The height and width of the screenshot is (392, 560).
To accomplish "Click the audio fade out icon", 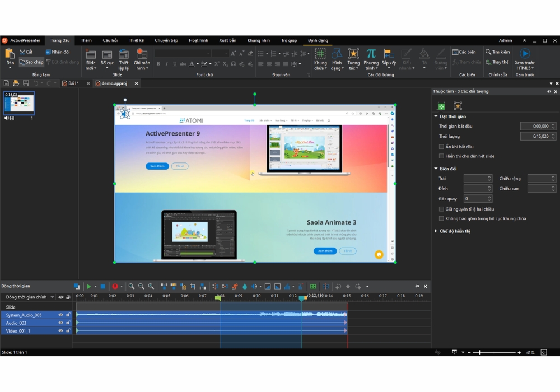I will tap(278, 286).
